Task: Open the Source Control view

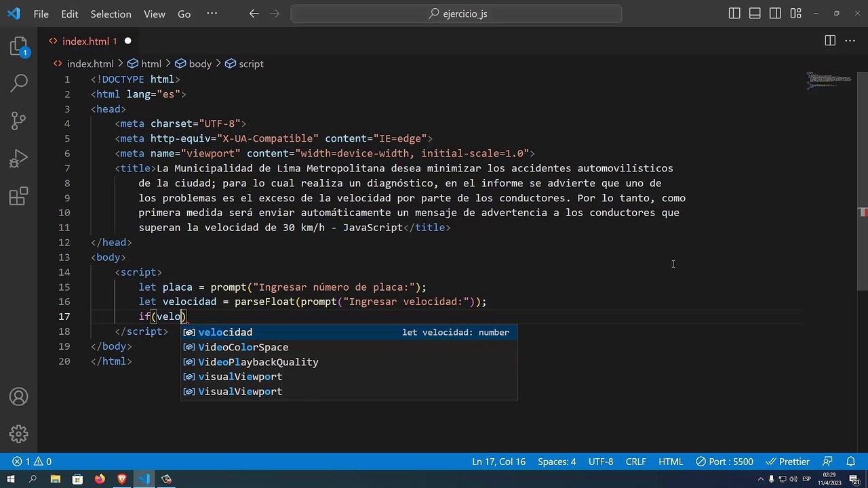Action: click(x=18, y=121)
